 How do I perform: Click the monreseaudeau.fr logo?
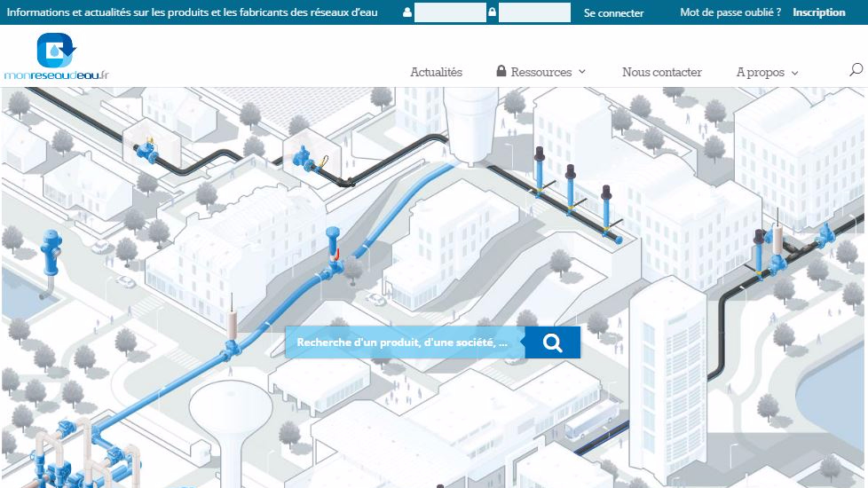click(x=57, y=57)
